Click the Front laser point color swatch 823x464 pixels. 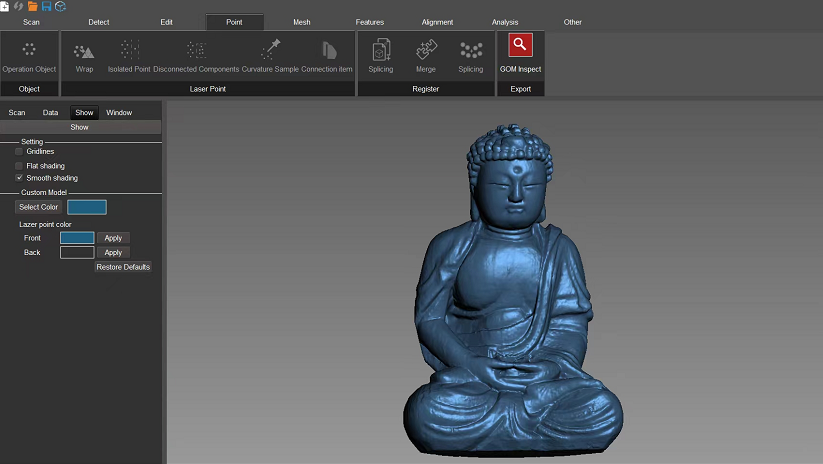pos(77,238)
